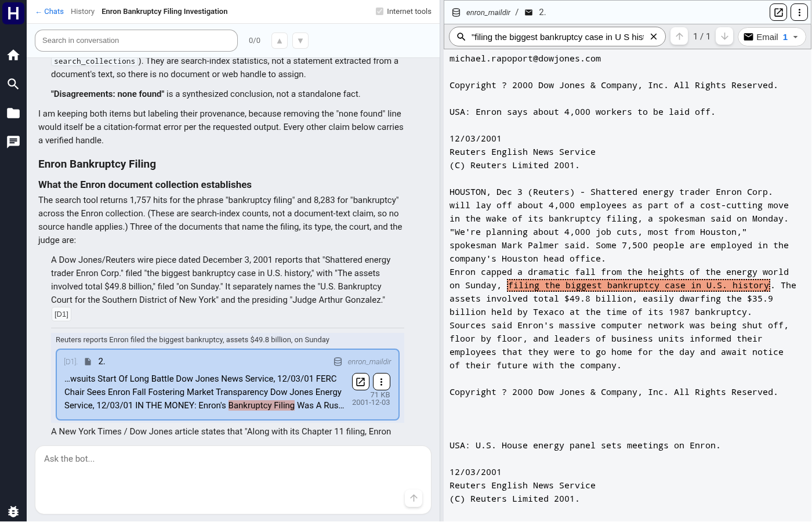The height and width of the screenshot is (522, 812).
Task: Open more options on D1 citation card
Action: (382, 382)
